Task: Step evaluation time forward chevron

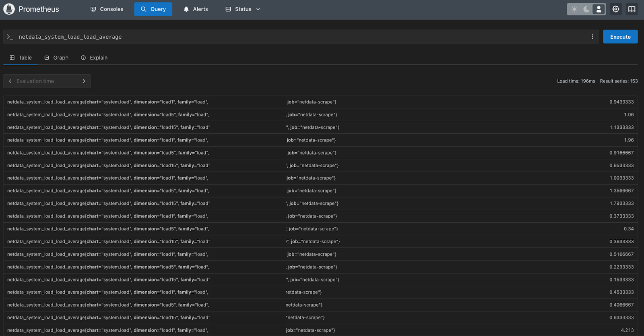Action: [84, 81]
